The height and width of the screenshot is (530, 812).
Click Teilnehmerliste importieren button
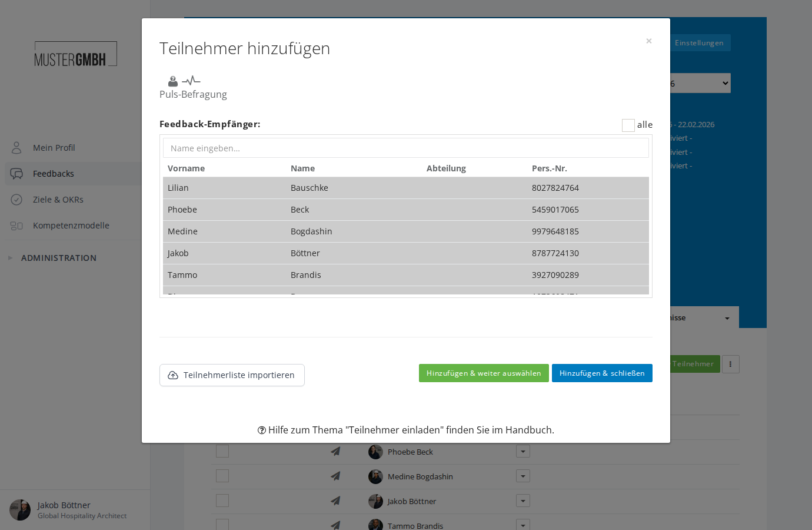[232, 375]
